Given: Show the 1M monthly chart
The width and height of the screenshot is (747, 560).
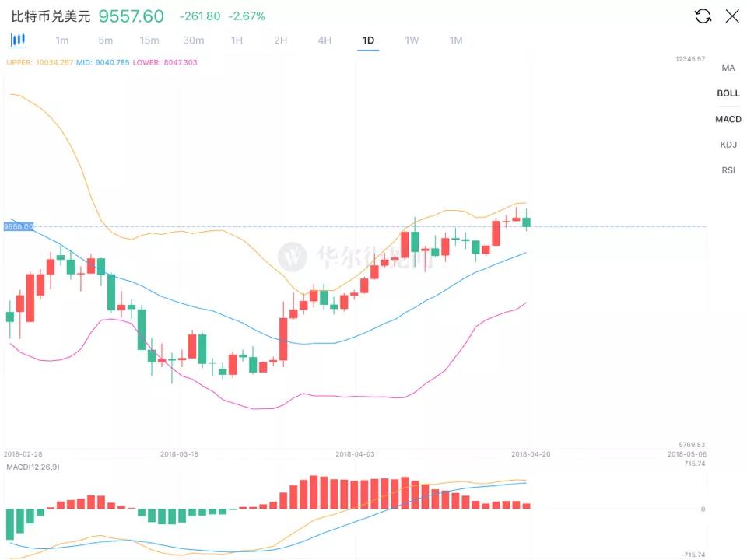Looking at the screenshot, I should click(456, 40).
